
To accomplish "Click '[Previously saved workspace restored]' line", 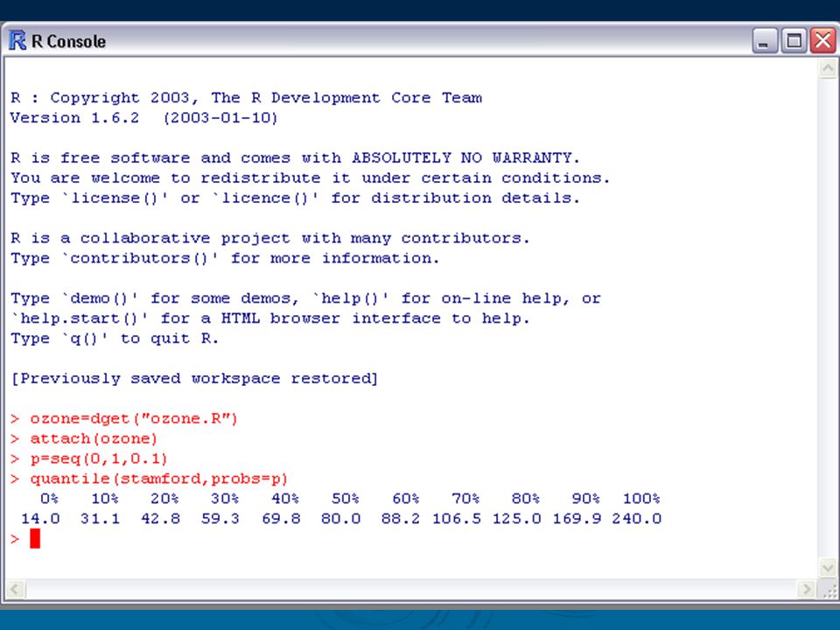I will point(194,379).
